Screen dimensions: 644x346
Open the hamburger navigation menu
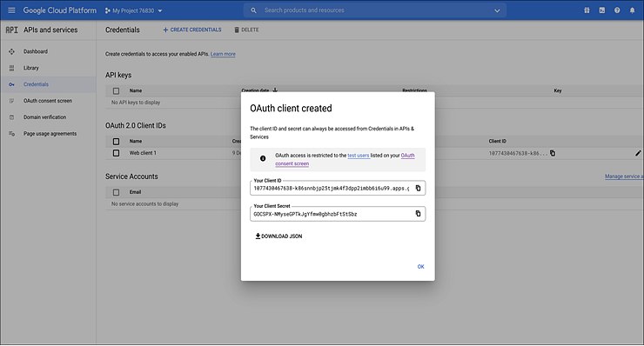[x=11, y=10]
